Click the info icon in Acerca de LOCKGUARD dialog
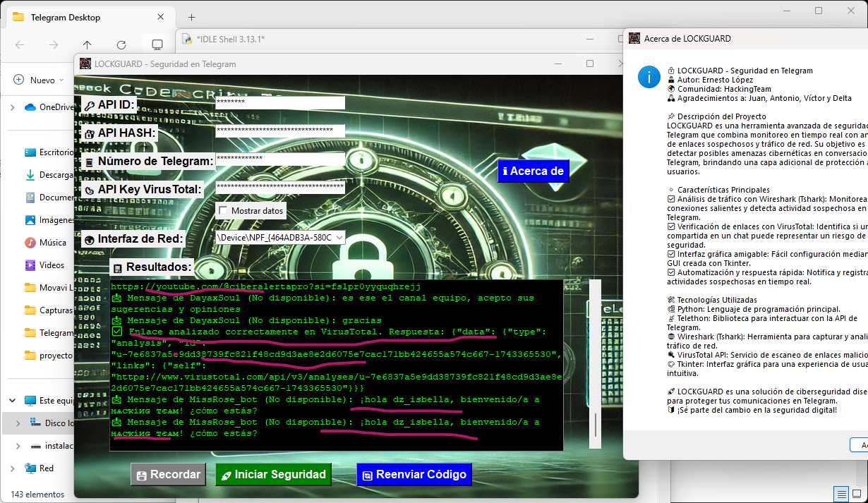 point(649,78)
